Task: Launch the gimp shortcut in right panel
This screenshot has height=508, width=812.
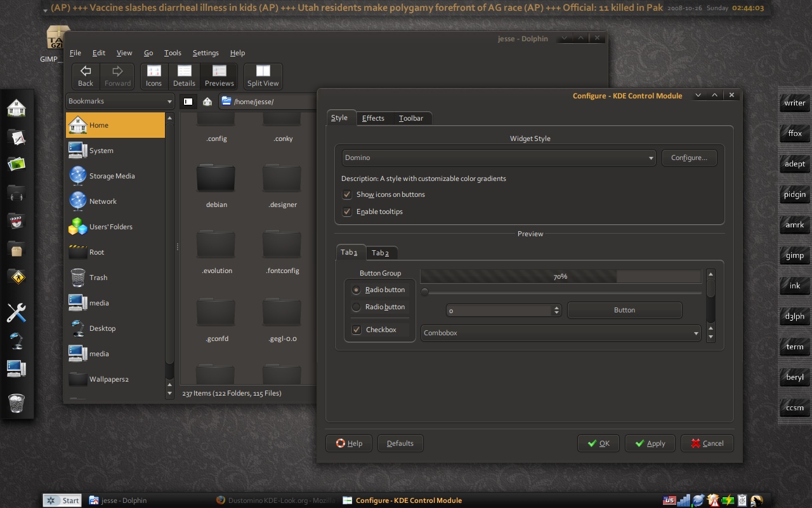Action: [795, 255]
